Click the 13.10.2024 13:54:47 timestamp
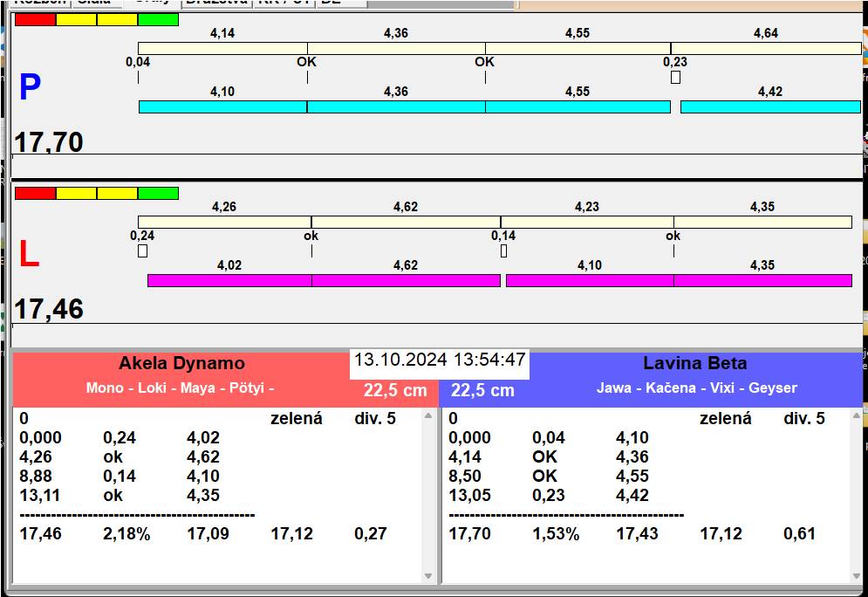Screen dimensions: 868x597 [440, 360]
